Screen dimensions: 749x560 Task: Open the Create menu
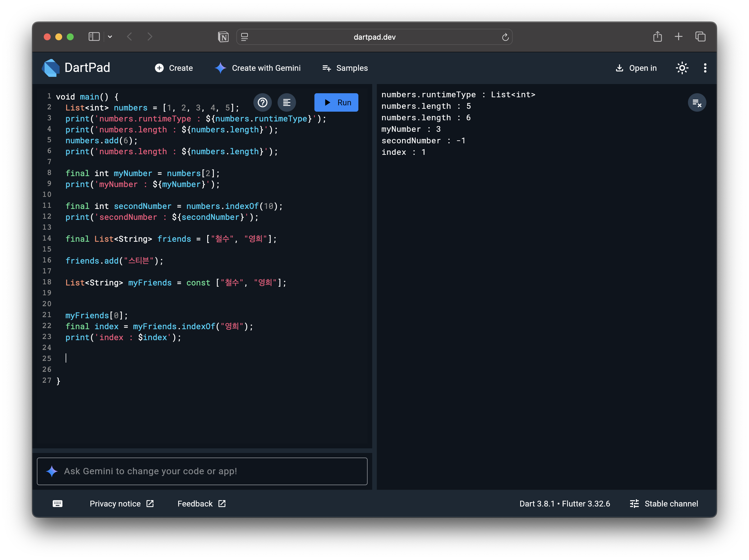[174, 68]
